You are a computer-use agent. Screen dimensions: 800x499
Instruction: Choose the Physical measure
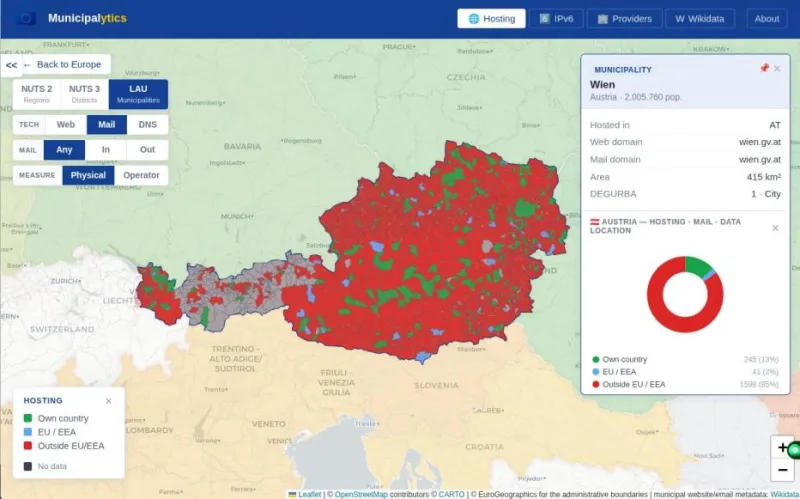[88, 175]
